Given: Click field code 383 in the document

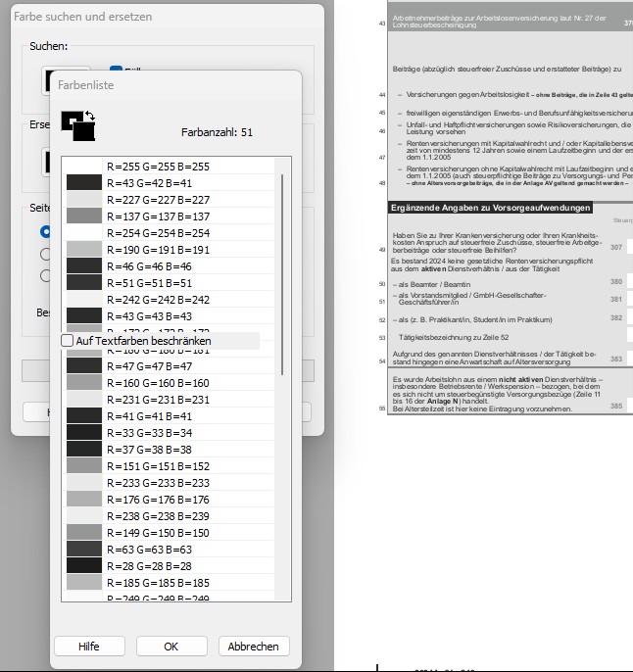Looking at the screenshot, I should tap(616, 359).
